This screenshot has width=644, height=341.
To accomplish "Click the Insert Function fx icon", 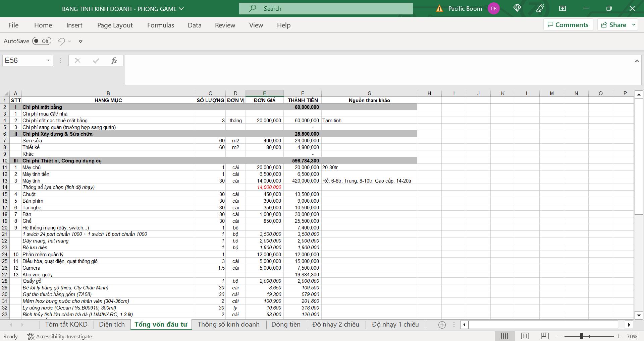I will [x=114, y=61].
